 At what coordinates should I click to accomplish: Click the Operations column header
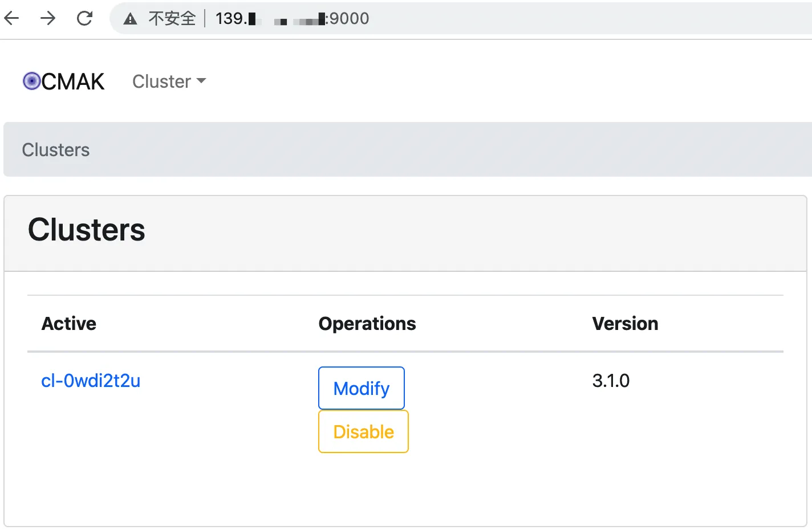pyautogui.click(x=367, y=324)
